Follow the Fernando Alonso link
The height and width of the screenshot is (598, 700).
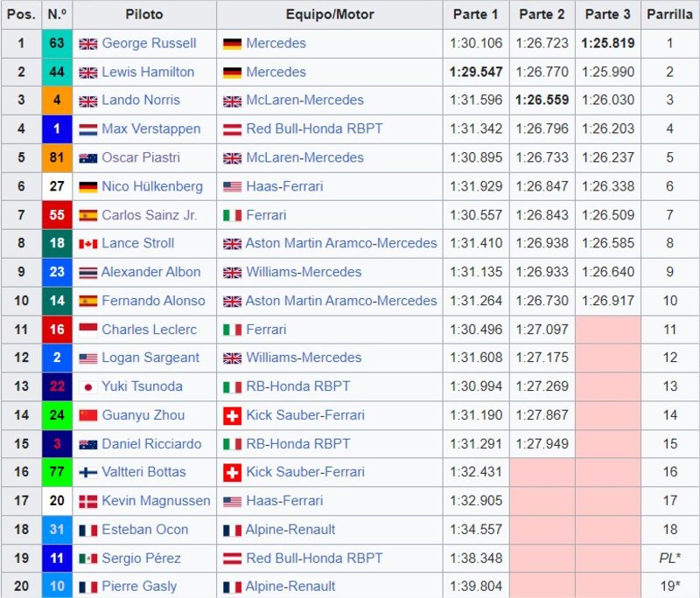pos(153,301)
